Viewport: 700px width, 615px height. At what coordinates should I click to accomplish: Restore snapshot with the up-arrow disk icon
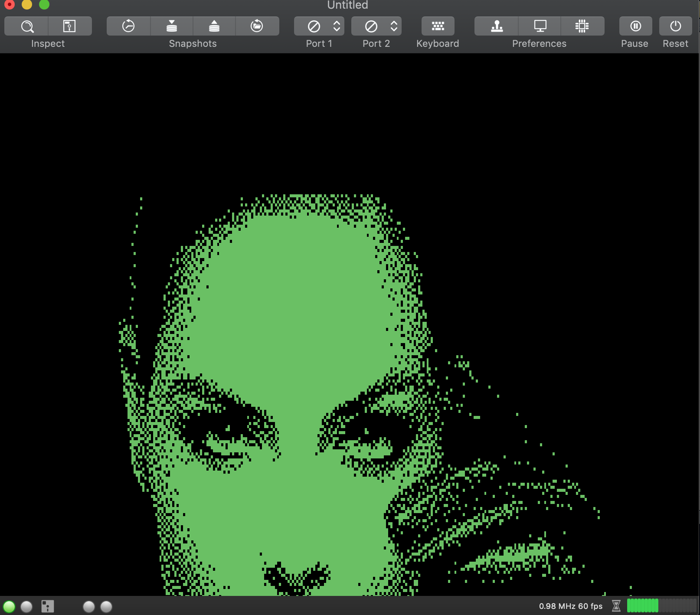click(214, 26)
